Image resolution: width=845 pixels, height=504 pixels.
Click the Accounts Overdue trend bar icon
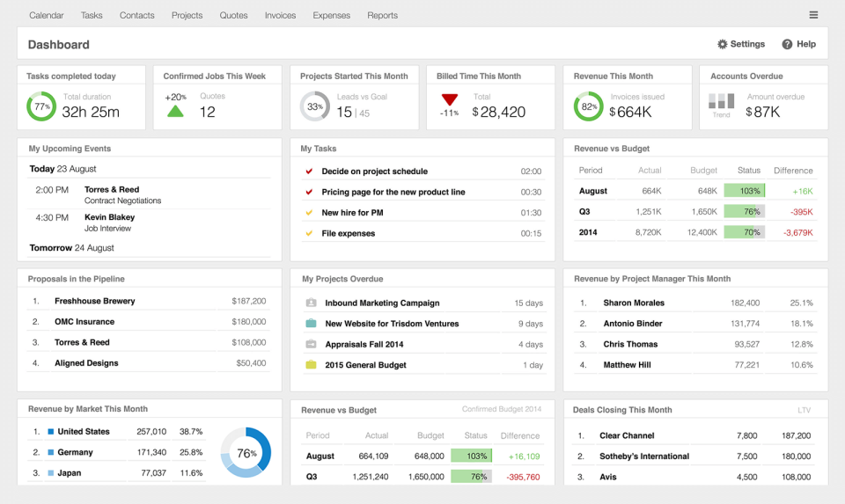tap(721, 101)
